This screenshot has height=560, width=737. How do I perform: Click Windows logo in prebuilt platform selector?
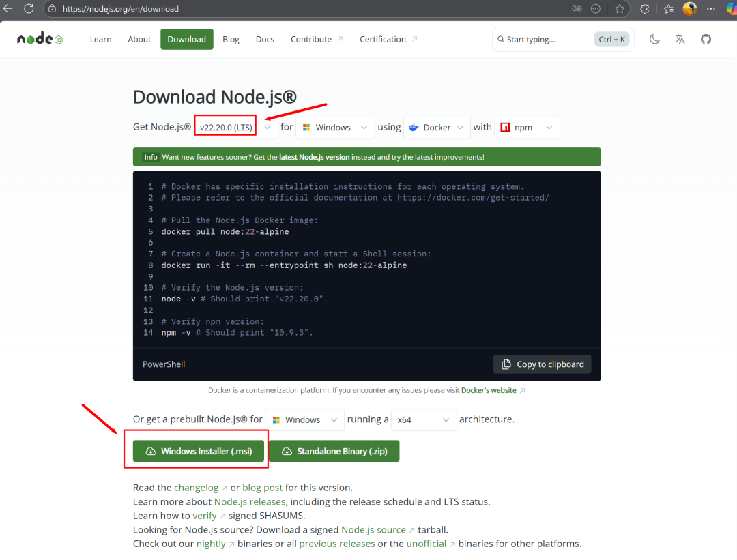pyautogui.click(x=276, y=419)
